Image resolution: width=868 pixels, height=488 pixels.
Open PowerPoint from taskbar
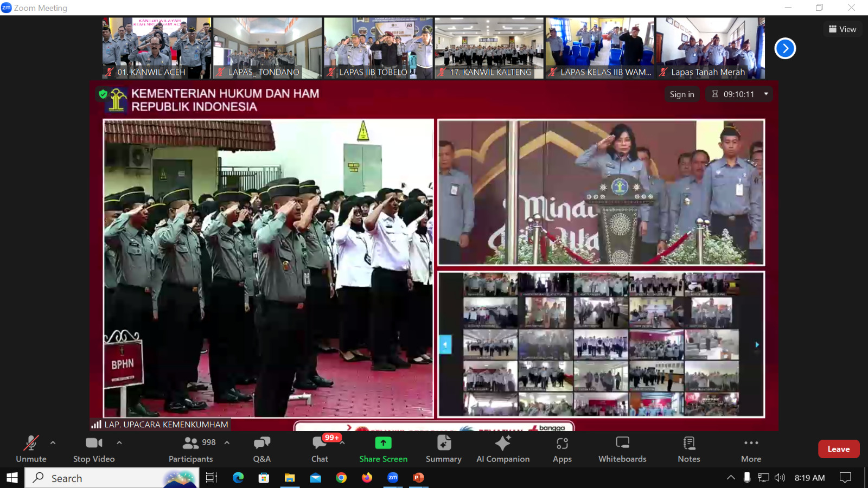point(419,478)
